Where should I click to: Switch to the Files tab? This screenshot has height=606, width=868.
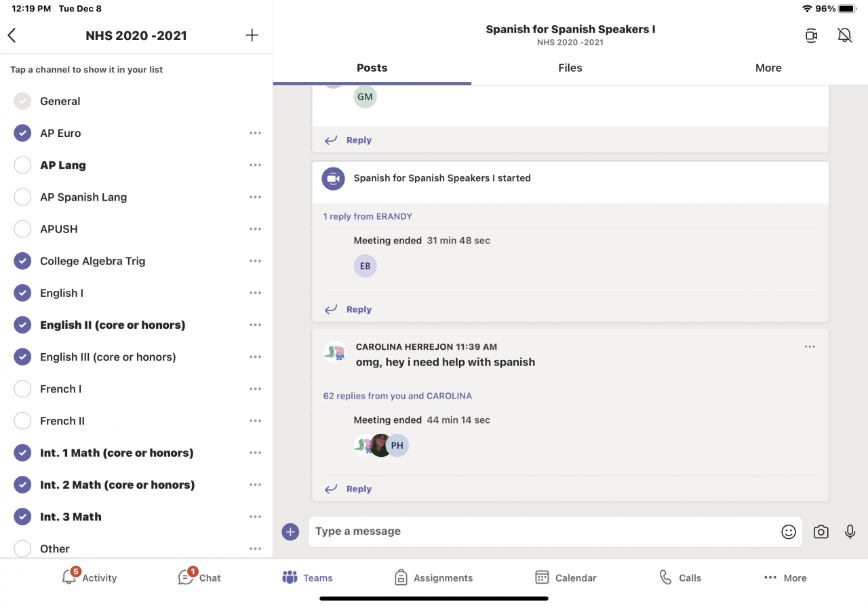pyautogui.click(x=570, y=68)
